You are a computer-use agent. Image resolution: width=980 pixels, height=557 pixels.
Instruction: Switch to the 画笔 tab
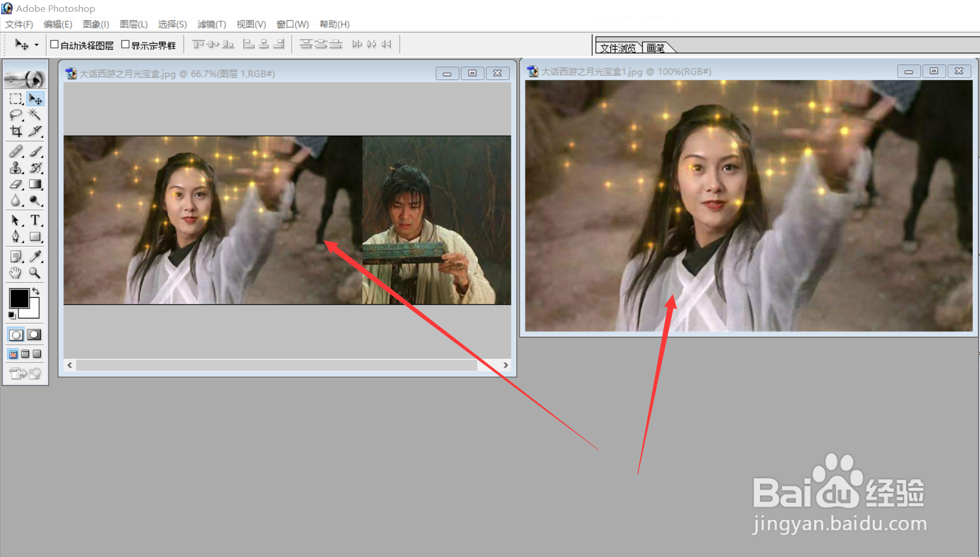(x=656, y=48)
